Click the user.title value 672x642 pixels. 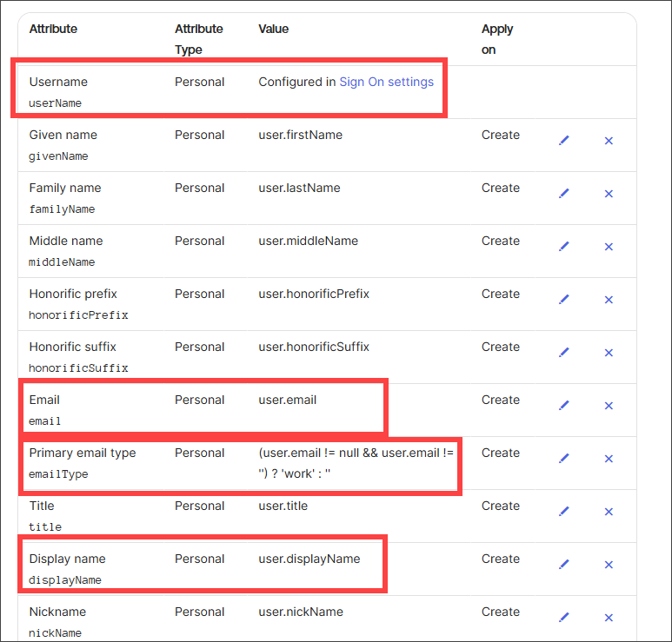(283, 506)
